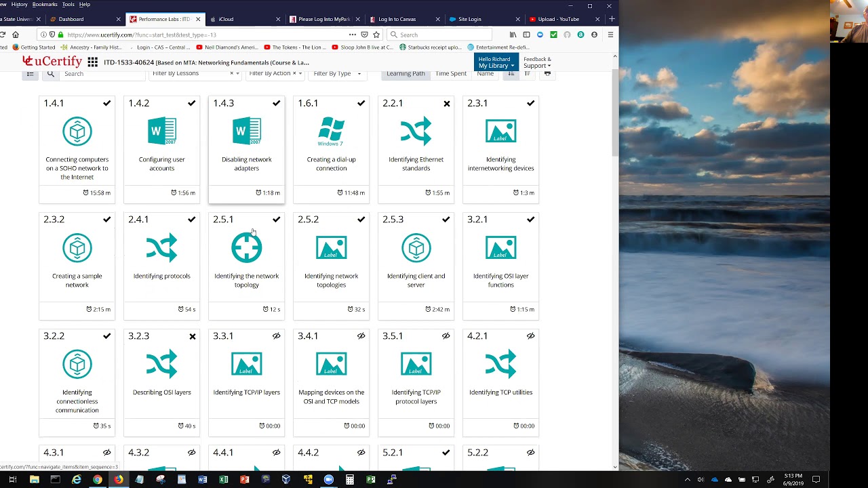Sort descending with the second sort icon
The image size is (868, 488).
[528, 73]
